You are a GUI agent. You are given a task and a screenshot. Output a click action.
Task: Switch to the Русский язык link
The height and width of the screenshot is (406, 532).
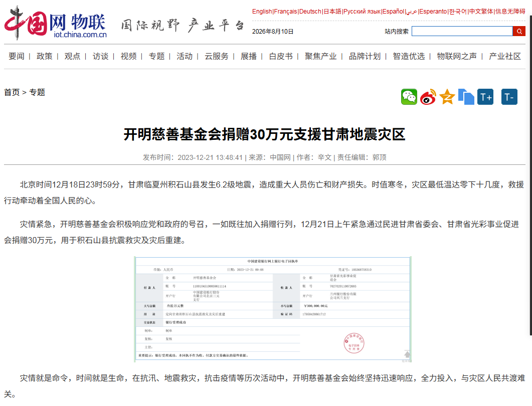click(x=362, y=11)
